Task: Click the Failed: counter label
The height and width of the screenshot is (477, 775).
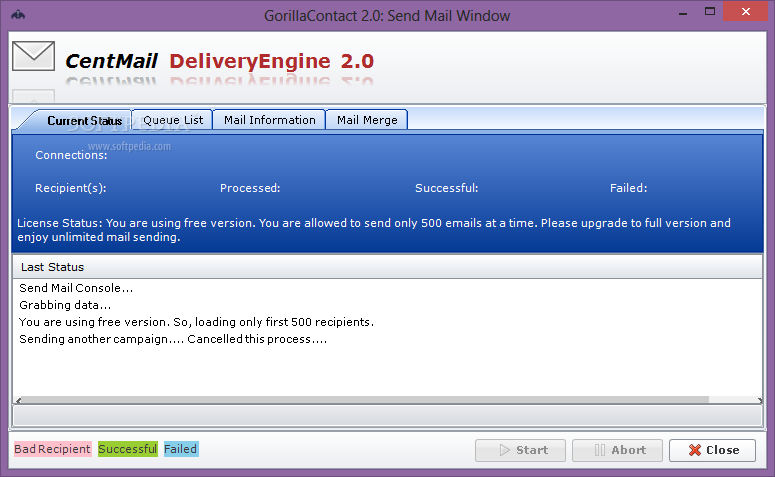Action: click(x=628, y=188)
